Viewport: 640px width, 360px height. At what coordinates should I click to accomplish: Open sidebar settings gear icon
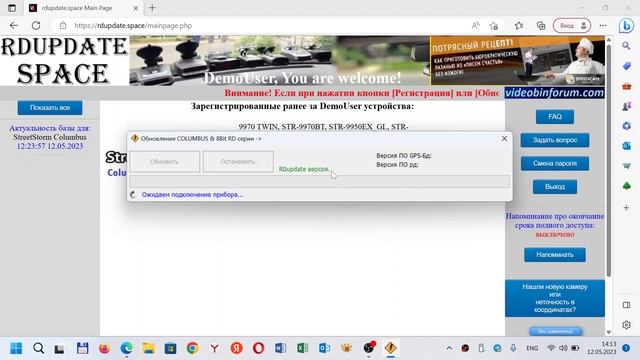tap(626, 325)
